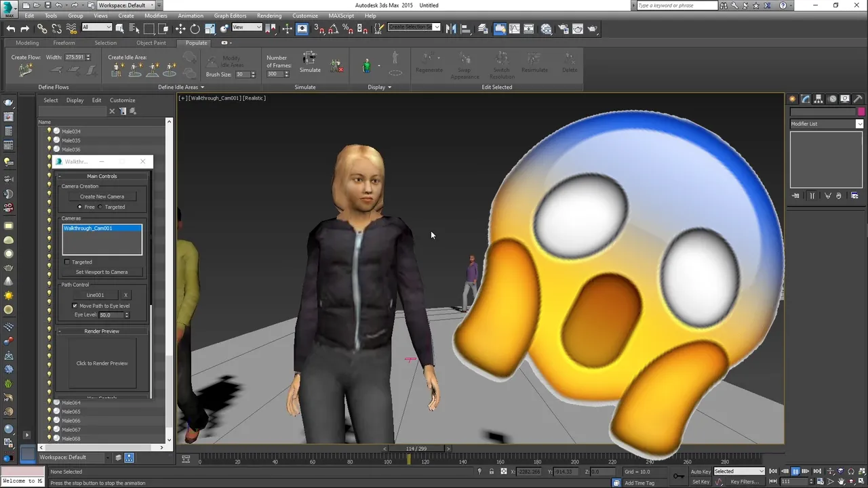Open the Hierarchy command panel tab
868x488 pixels.
(818, 99)
